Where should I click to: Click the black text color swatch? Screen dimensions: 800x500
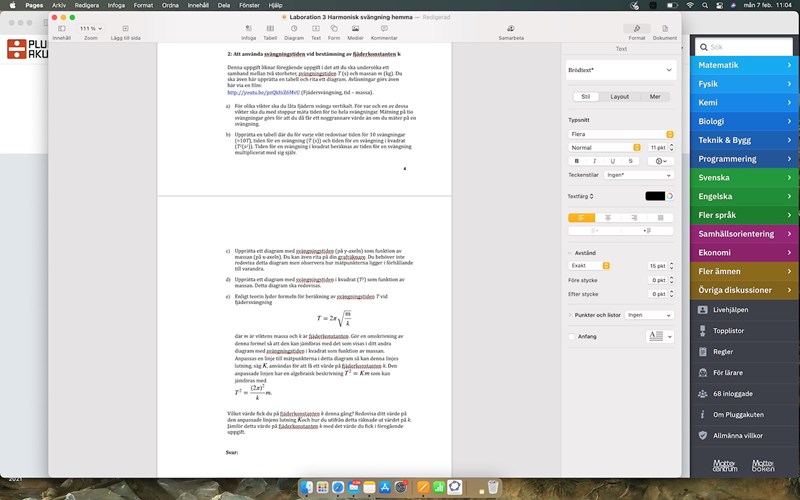655,196
